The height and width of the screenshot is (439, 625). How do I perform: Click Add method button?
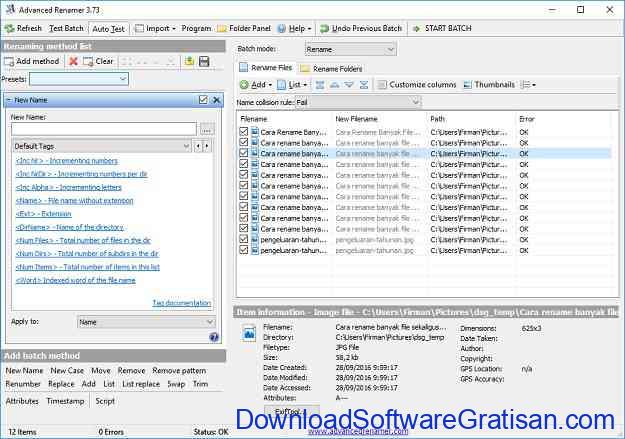[x=32, y=61]
